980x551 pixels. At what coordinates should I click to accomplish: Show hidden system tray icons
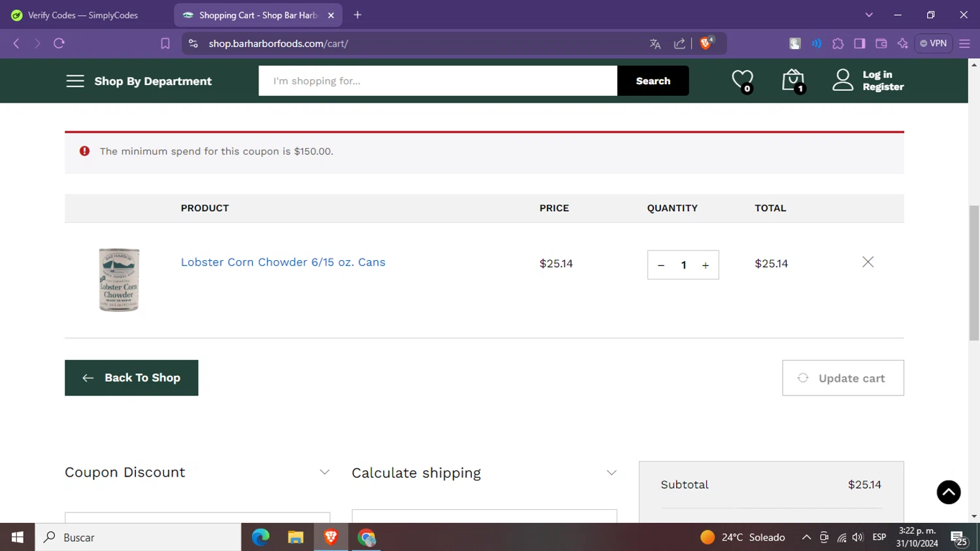[x=806, y=537]
